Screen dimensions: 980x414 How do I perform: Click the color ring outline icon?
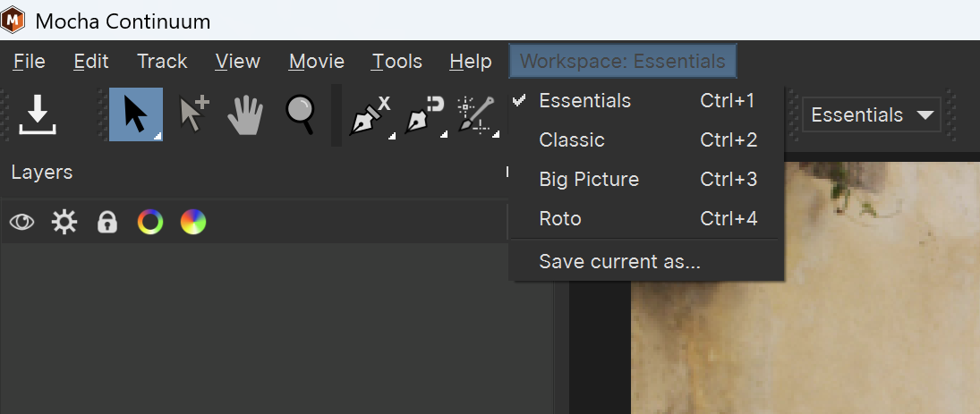click(150, 222)
